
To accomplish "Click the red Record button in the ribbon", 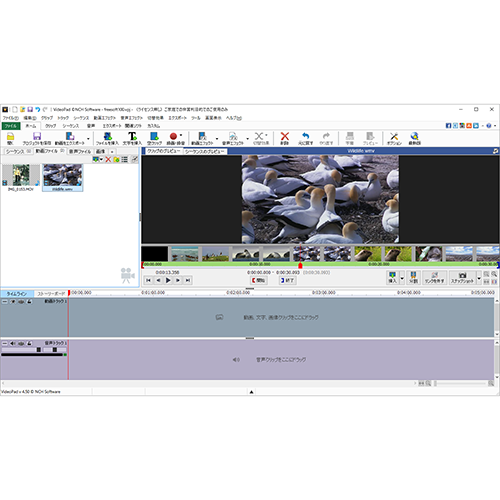I will point(173,136).
